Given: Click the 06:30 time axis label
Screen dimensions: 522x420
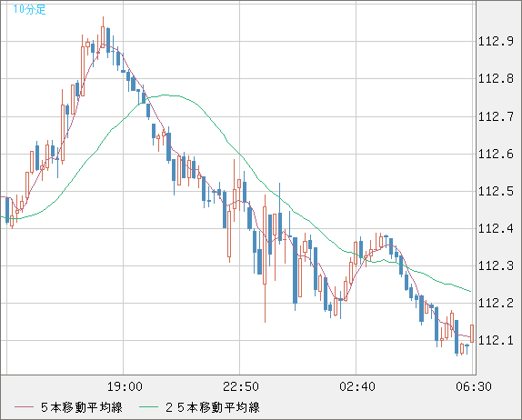Looking at the screenshot, I should [x=474, y=386].
